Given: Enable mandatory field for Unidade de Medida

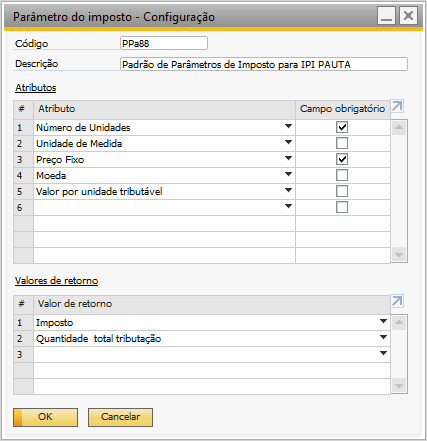Looking at the screenshot, I should click(x=342, y=143).
